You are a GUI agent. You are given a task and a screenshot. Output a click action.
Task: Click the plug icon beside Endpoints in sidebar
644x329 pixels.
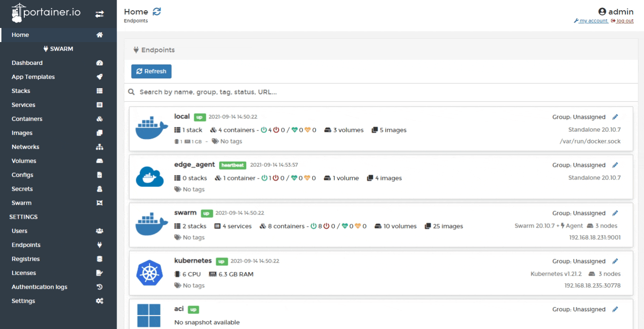pos(99,245)
